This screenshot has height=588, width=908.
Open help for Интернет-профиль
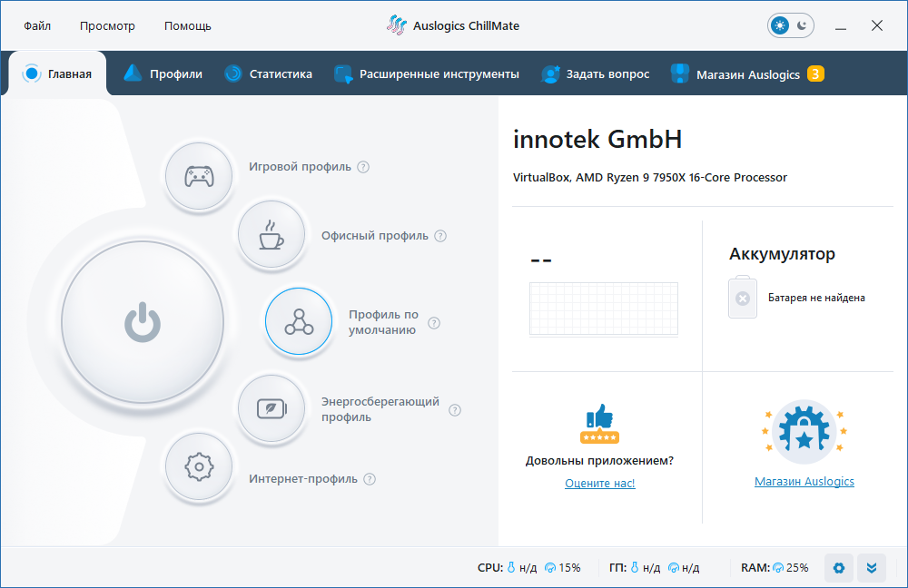tap(370, 479)
